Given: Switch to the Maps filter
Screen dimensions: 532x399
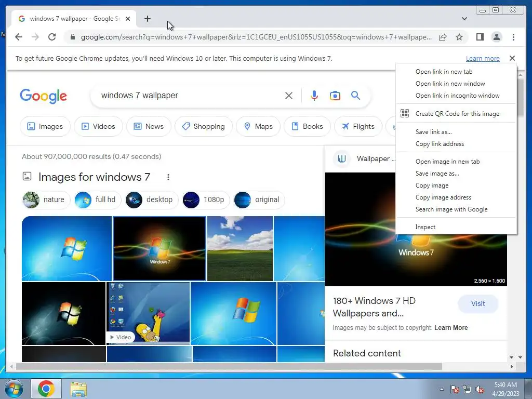Looking at the screenshot, I should coord(258,126).
